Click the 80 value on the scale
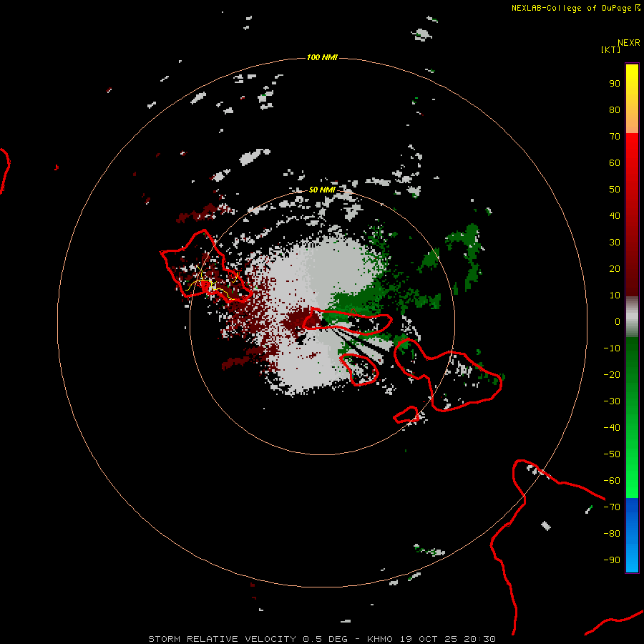644x644 pixels. 615,110
